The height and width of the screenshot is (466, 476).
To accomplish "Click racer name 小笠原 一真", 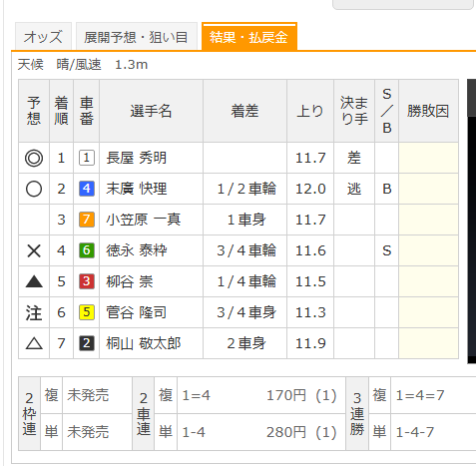I will click(x=144, y=220).
